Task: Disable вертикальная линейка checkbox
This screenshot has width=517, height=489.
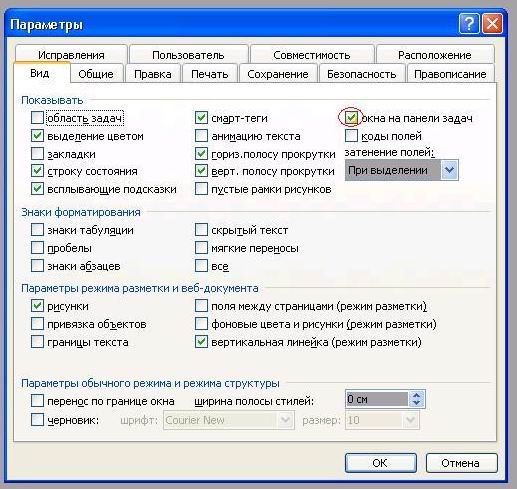Action: 201,342
